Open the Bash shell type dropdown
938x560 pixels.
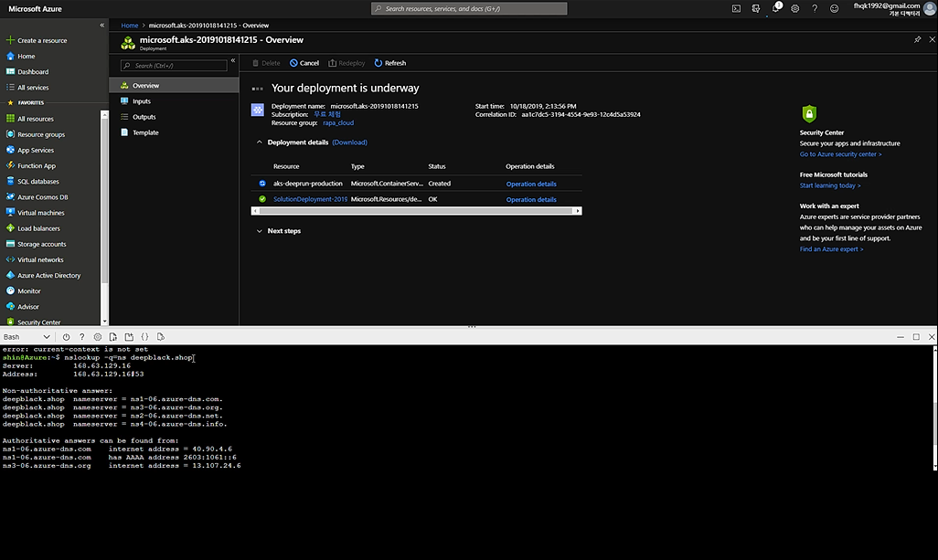27,337
